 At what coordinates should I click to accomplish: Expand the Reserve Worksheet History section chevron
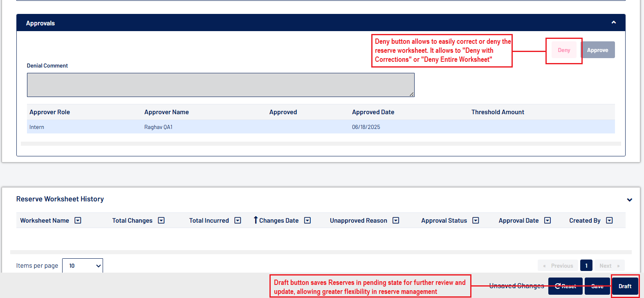(x=629, y=200)
